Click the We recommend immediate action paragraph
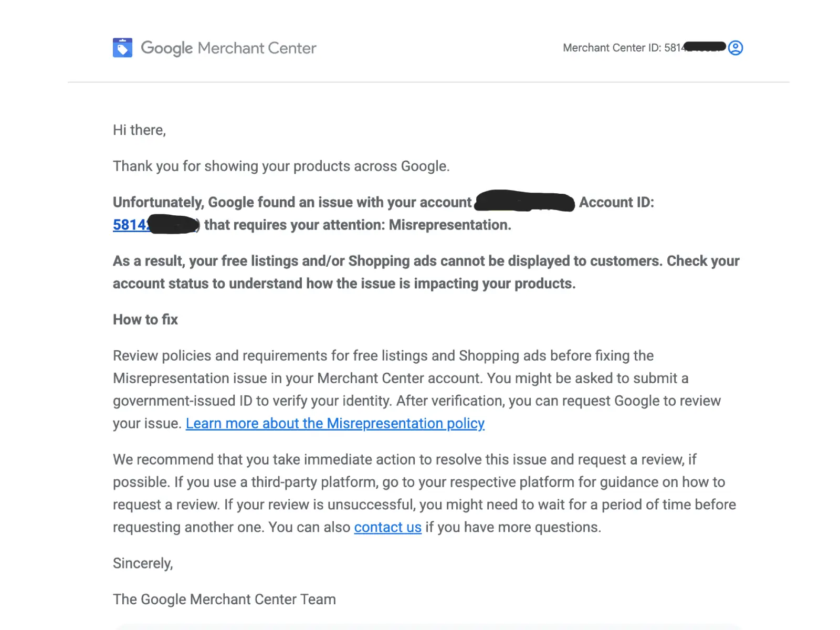 [425, 493]
